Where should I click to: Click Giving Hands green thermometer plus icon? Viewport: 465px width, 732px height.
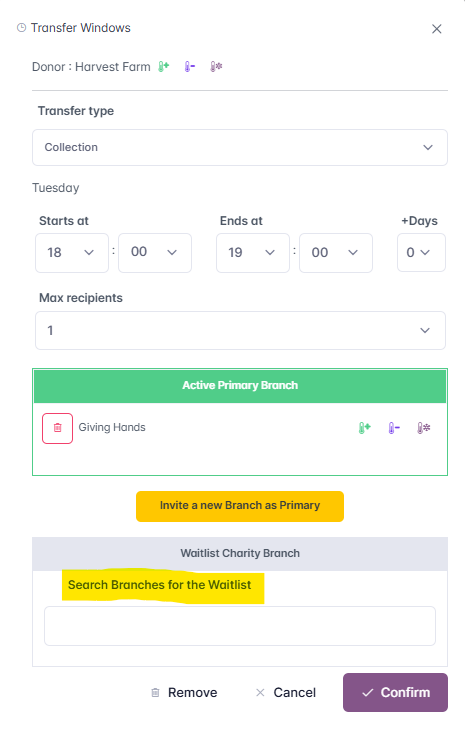365,428
